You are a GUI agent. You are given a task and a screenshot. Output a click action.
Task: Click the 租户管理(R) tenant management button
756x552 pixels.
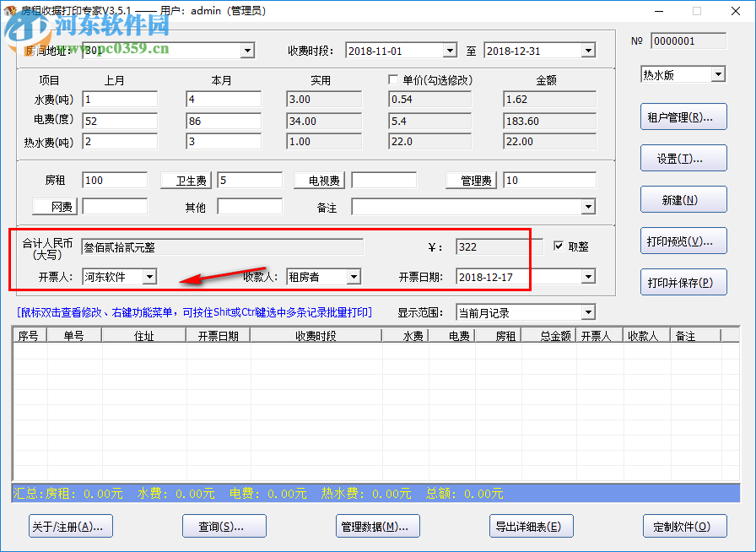(684, 116)
